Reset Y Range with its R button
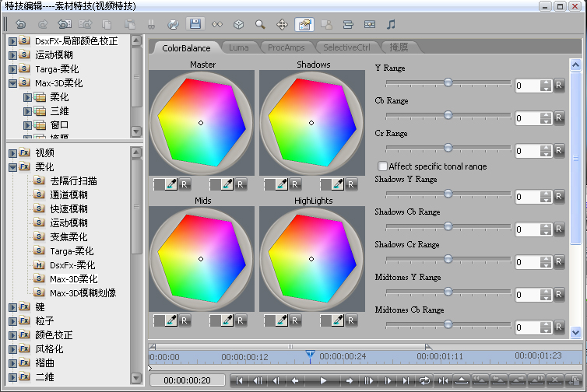 pos(559,86)
